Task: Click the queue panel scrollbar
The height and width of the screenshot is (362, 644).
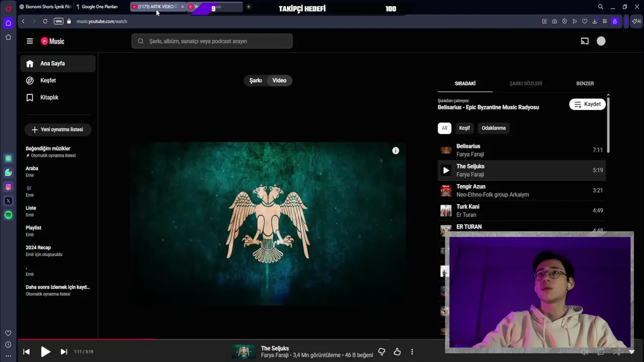Action: (x=608, y=125)
